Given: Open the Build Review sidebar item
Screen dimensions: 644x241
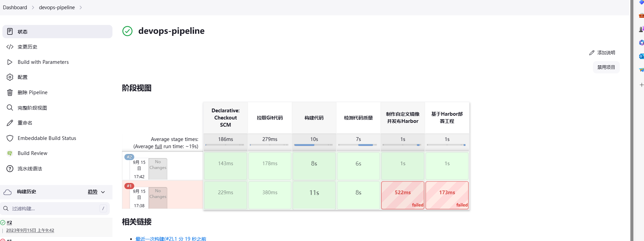Looking at the screenshot, I should (32, 153).
